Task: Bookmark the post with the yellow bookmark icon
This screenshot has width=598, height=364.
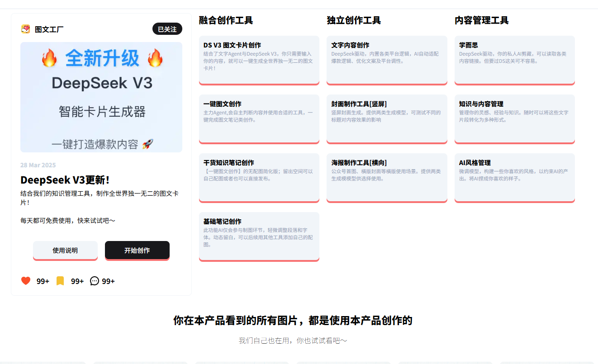Action: click(60, 281)
